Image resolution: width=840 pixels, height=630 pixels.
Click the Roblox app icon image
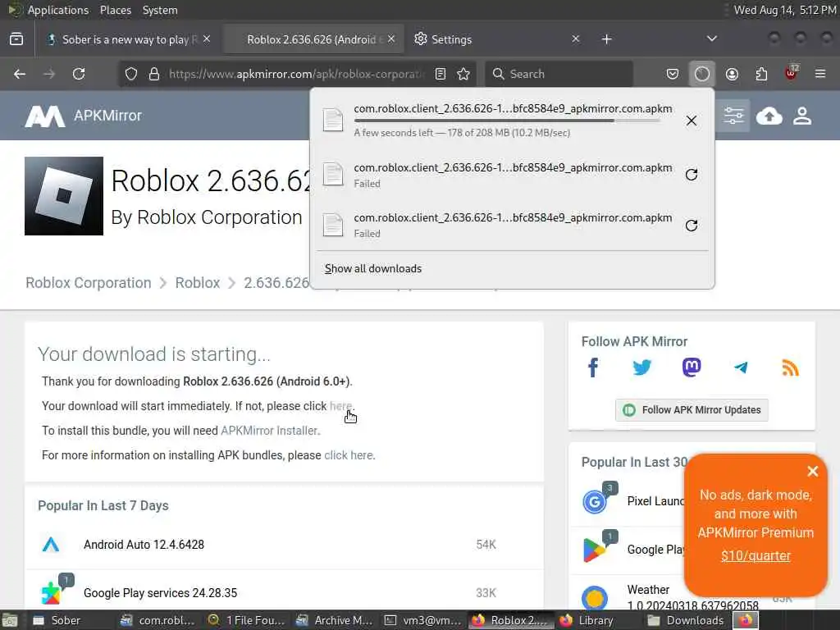(64, 196)
